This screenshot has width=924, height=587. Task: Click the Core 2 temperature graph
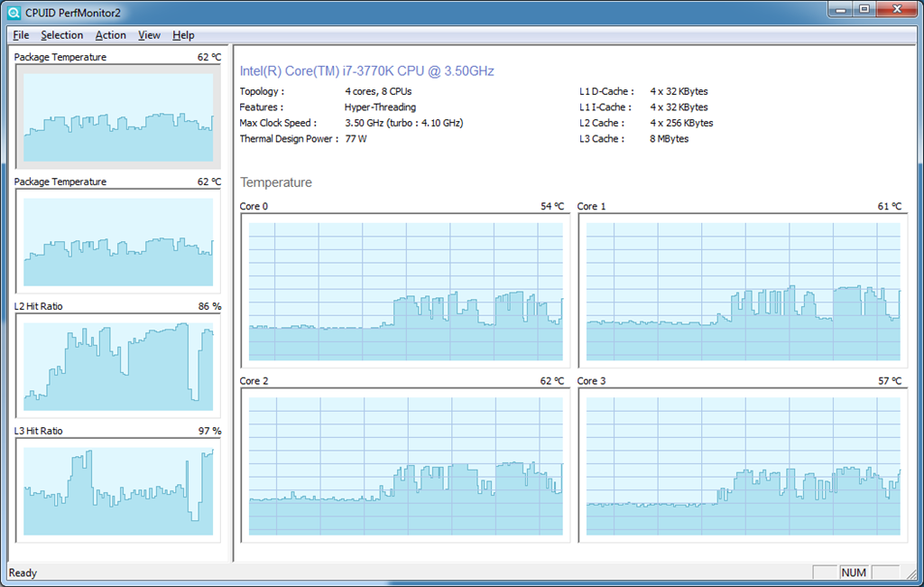pos(405,465)
